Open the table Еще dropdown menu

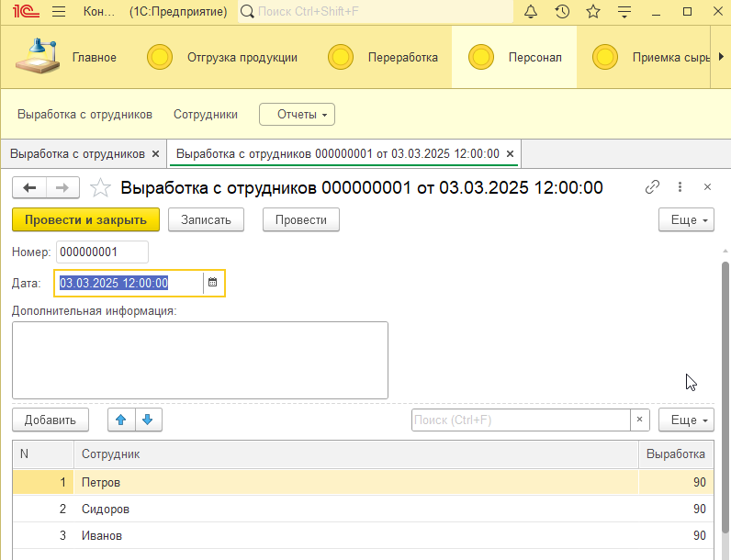coord(686,420)
